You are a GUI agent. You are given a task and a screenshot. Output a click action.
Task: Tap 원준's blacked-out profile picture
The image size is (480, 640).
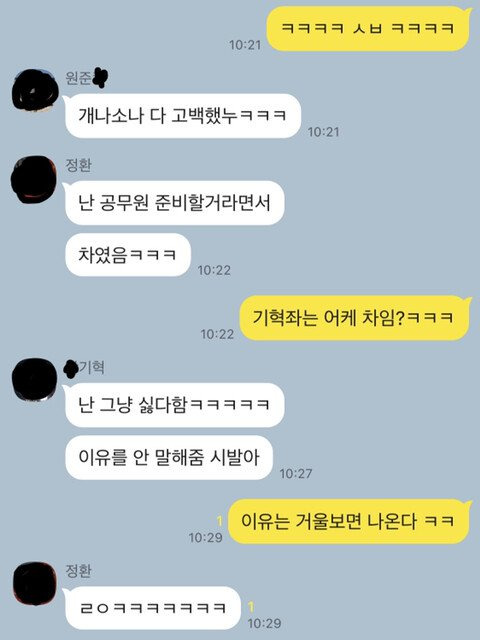(34, 91)
